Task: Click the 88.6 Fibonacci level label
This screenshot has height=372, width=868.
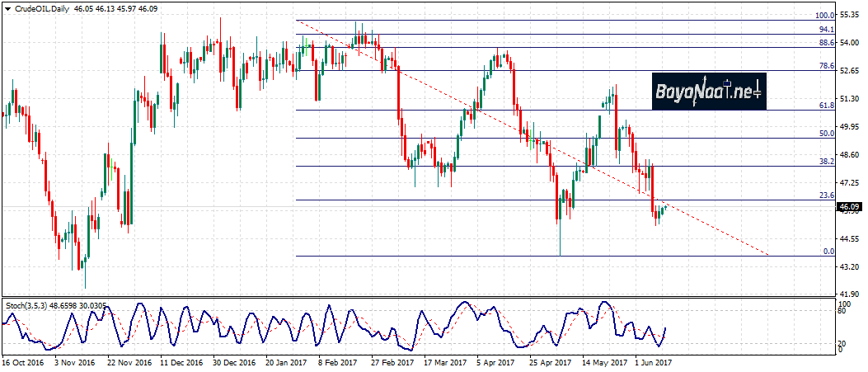Action: coord(827,42)
